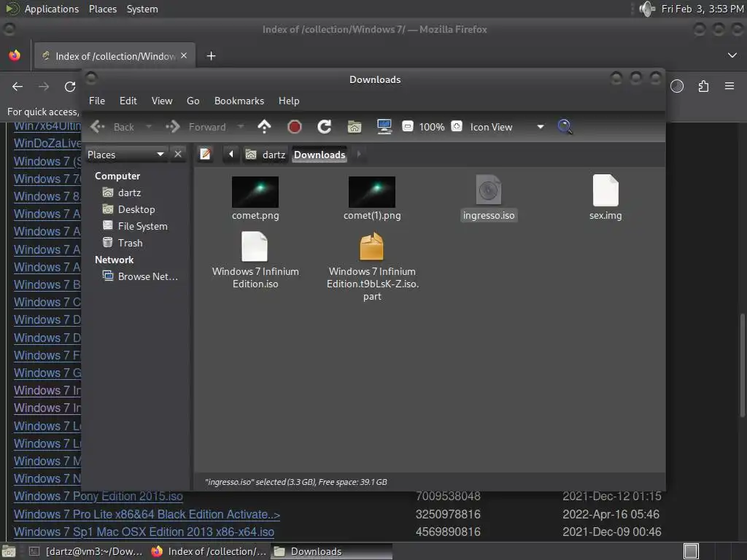Image resolution: width=747 pixels, height=560 pixels.
Task: Click the Computer icon in toolbar
Action: (384, 127)
